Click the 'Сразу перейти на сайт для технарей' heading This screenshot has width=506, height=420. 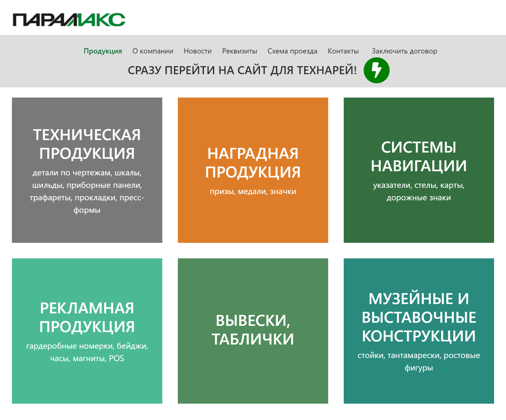point(242,70)
